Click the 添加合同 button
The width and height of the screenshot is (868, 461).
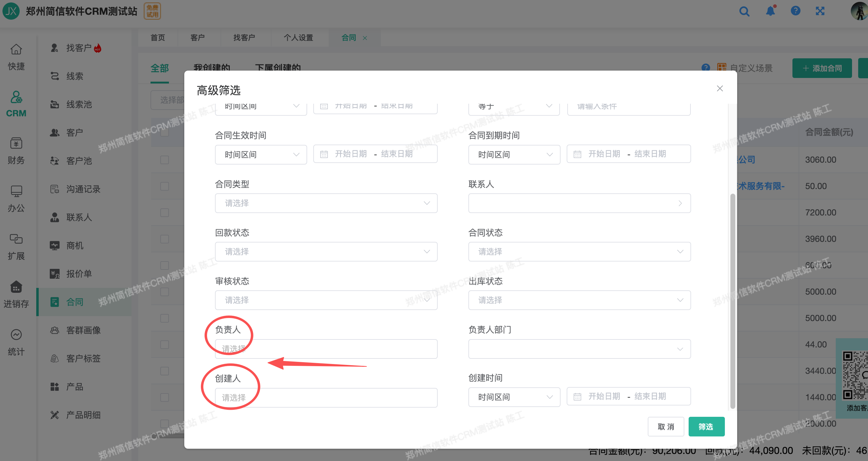822,68
